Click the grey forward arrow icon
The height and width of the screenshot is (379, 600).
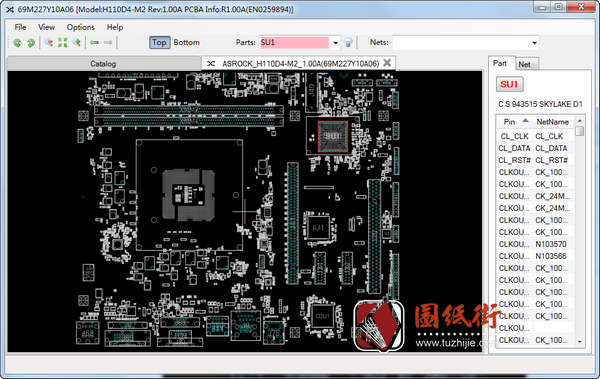[108, 42]
